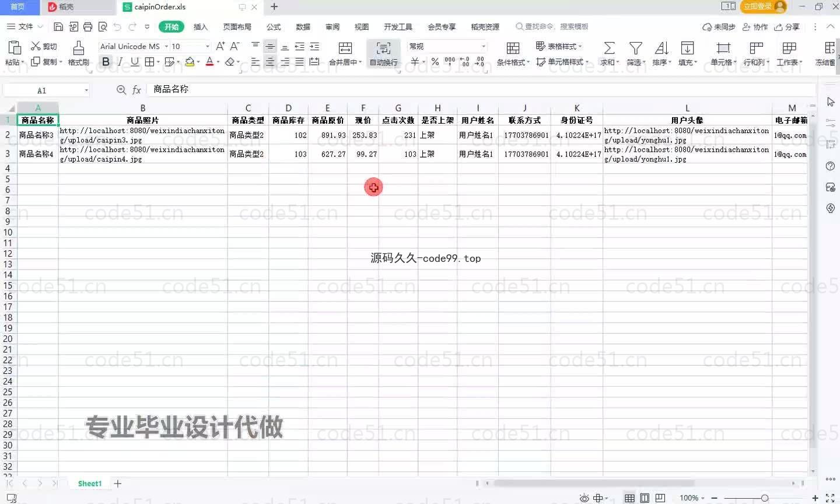Image resolution: width=840 pixels, height=504 pixels.
Task: Open the Formulas (公式) tab
Action: (274, 27)
